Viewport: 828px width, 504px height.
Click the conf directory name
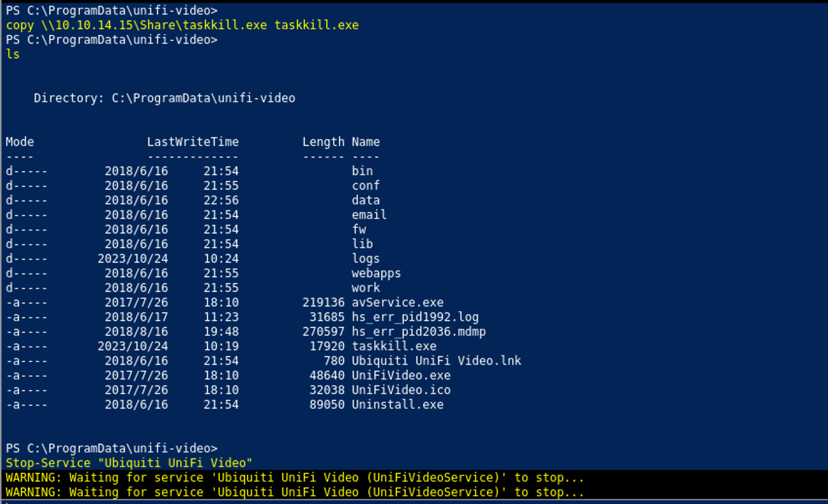[365, 186]
